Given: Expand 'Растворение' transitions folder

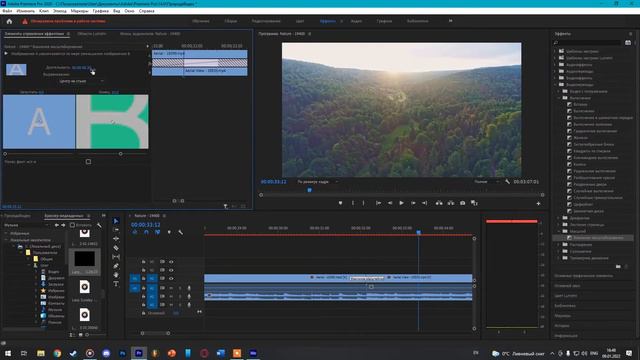Looking at the screenshot, I should (x=559, y=244).
